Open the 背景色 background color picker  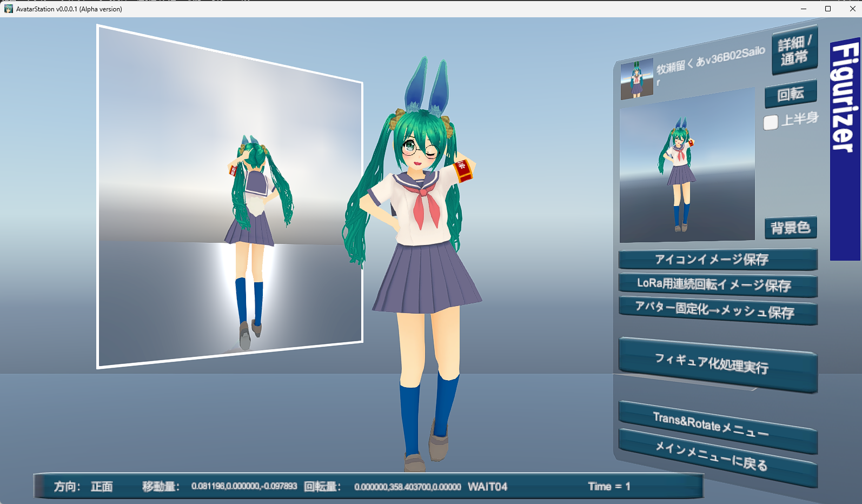pyautogui.click(x=790, y=228)
